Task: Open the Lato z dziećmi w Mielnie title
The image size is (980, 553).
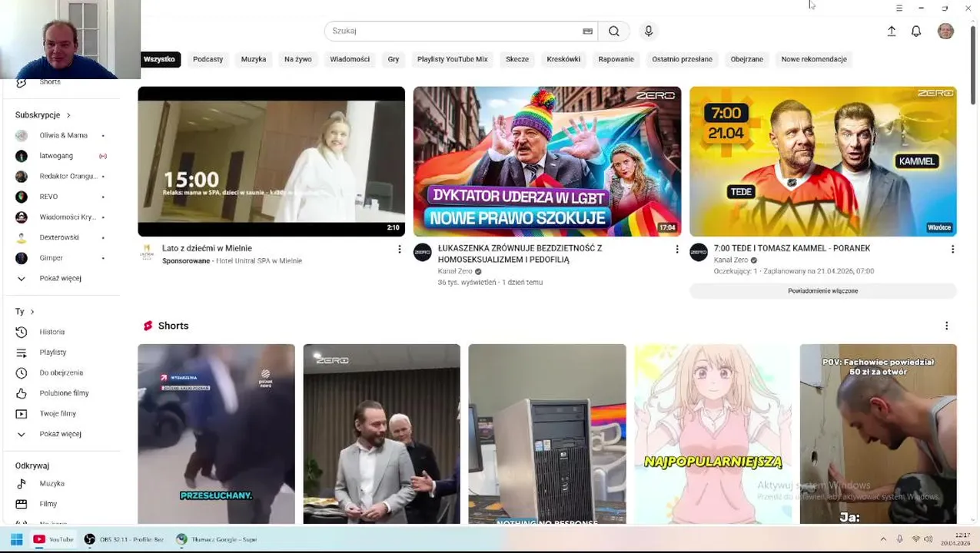Action: pyautogui.click(x=207, y=249)
